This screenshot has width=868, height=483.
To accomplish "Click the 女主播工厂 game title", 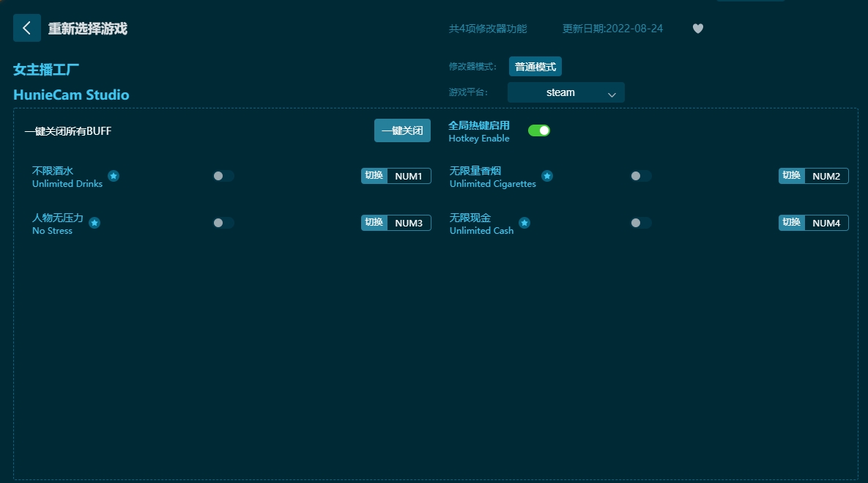I will tap(46, 70).
